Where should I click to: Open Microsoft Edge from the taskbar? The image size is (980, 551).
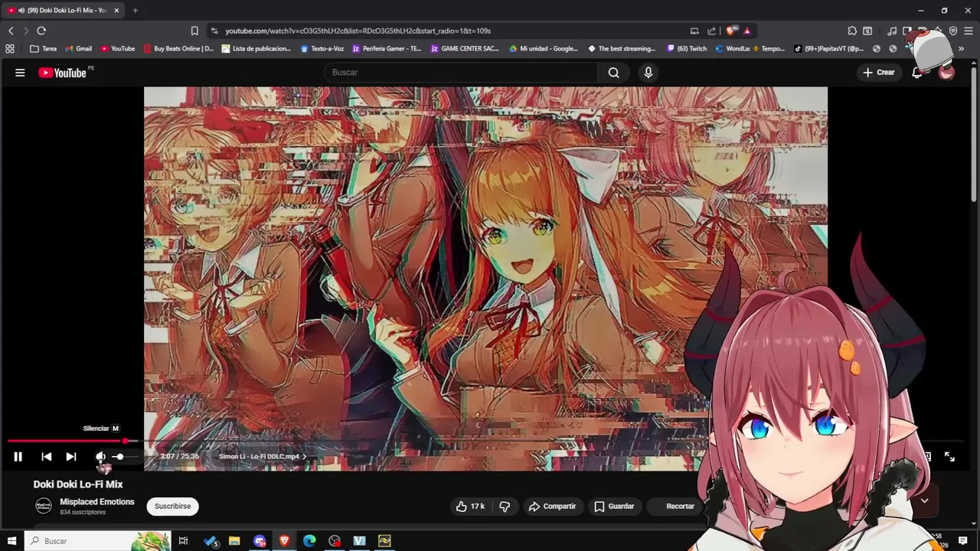pos(309,541)
